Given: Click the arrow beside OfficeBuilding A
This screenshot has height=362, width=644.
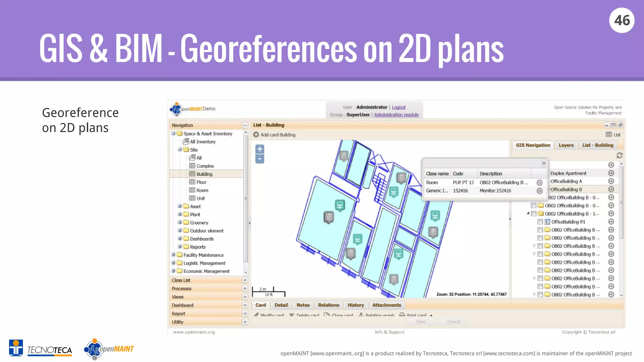Looking at the screenshot, I should 611,181.
